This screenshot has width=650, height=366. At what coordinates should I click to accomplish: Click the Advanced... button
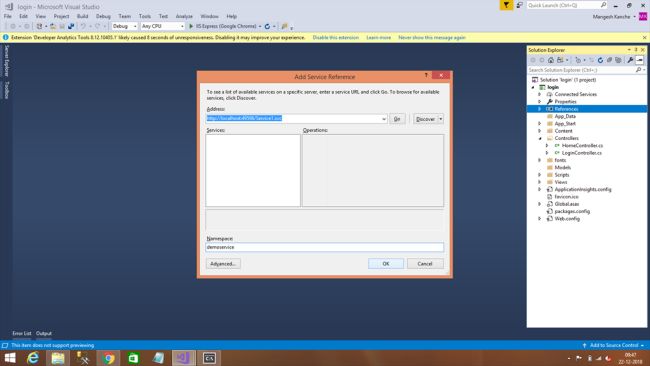pos(223,264)
